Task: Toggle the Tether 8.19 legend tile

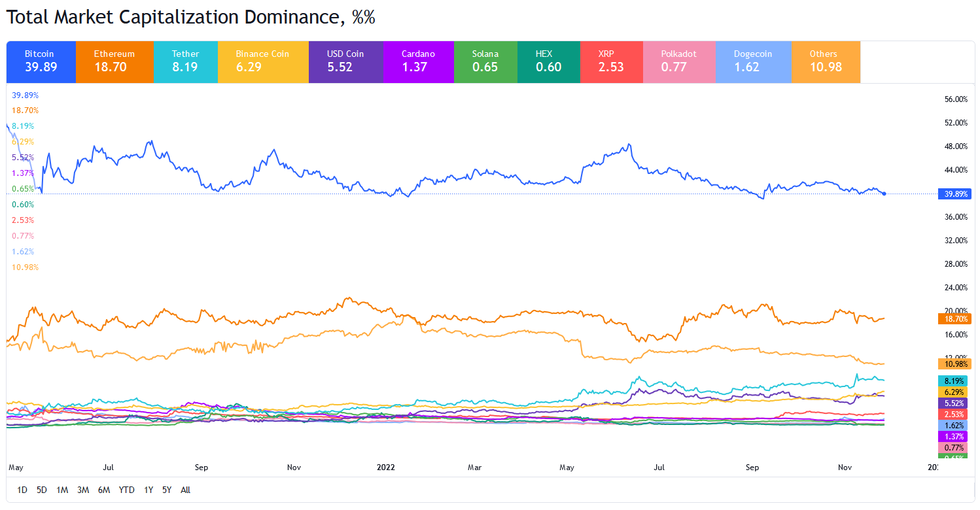Action: (x=186, y=61)
